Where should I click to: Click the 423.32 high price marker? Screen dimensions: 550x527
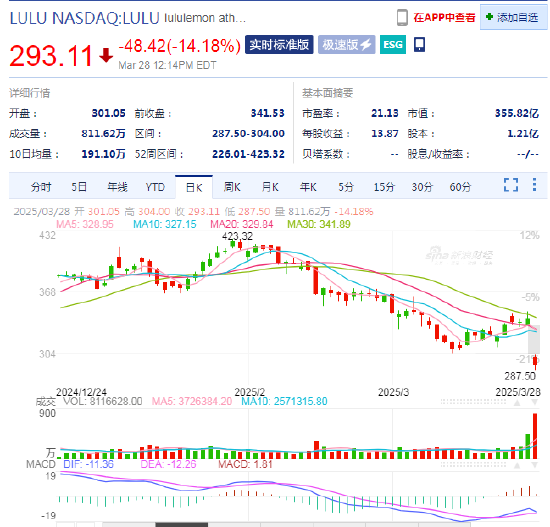[x=237, y=236]
